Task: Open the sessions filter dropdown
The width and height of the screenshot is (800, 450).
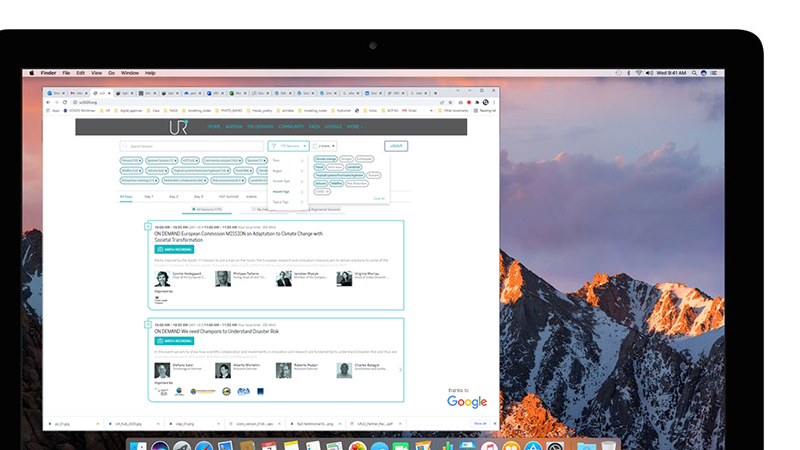Action: point(288,146)
